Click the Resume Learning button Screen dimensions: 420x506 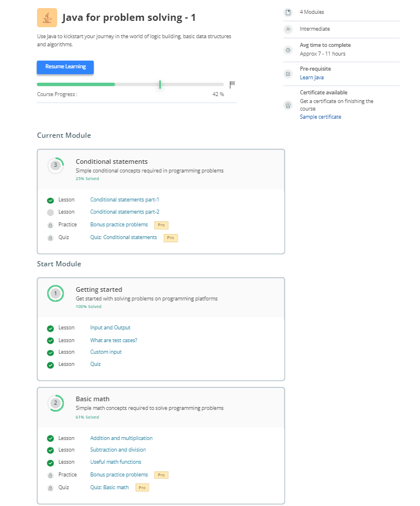click(65, 67)
